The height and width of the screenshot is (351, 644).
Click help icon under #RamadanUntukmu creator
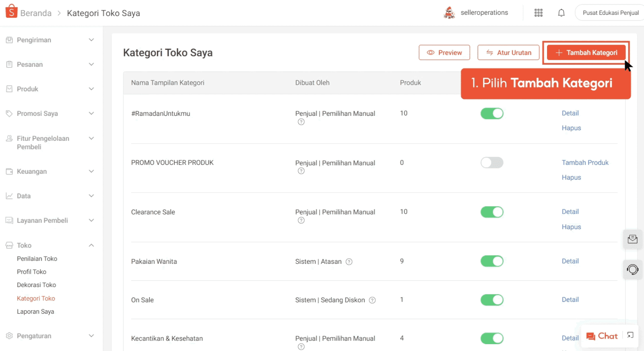tap(301, 122)
